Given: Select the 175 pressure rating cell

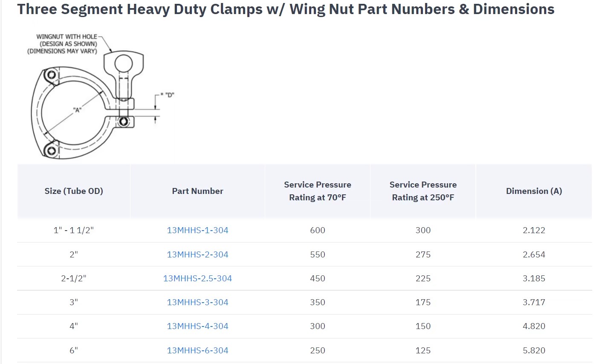Looking at the screenshot, I should (x=423, y=302).
